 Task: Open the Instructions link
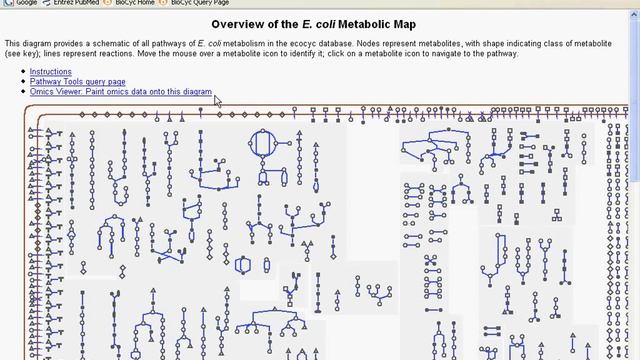click(x=51, y=71)
